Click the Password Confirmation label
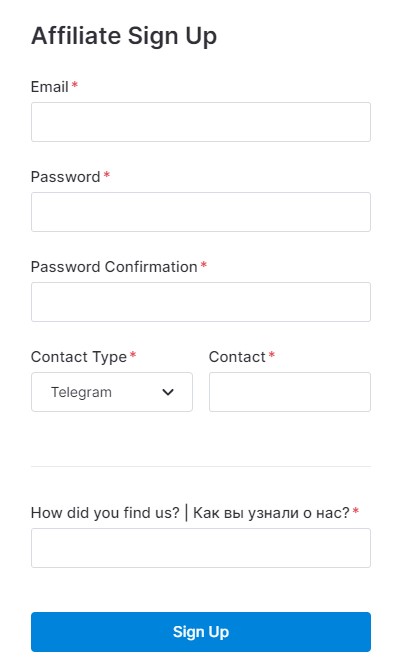 pyautogui.click(x=114, y=267)
